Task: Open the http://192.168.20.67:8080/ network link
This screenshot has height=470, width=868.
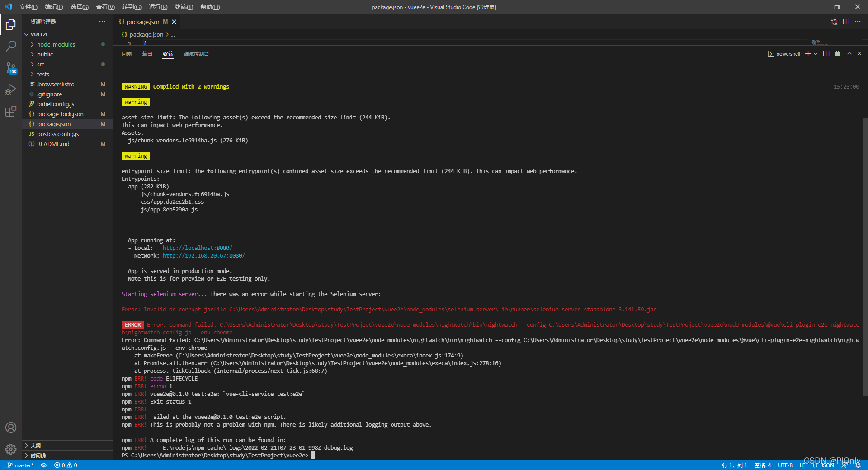Action: pyautogui.click(x=203, y=256)
